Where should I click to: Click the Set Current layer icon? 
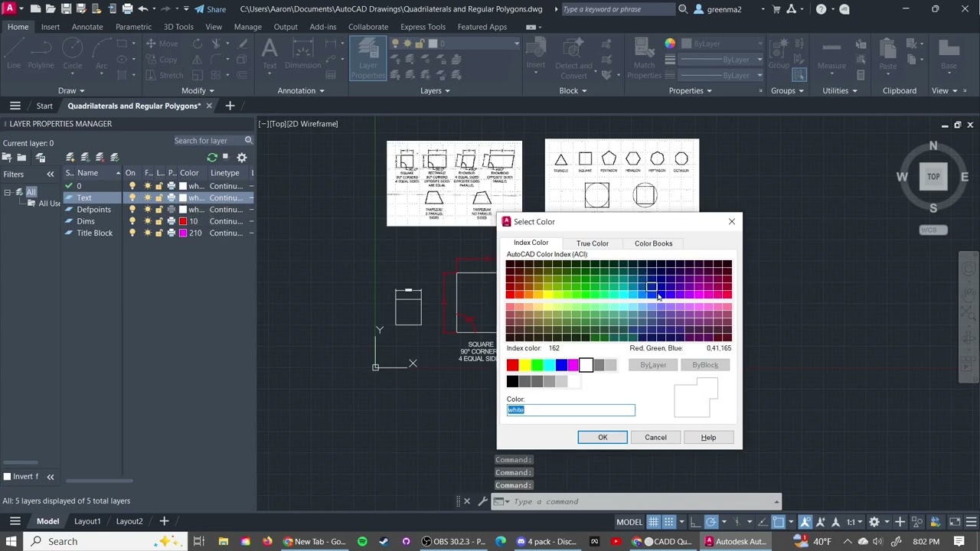[x=114, y=157]
